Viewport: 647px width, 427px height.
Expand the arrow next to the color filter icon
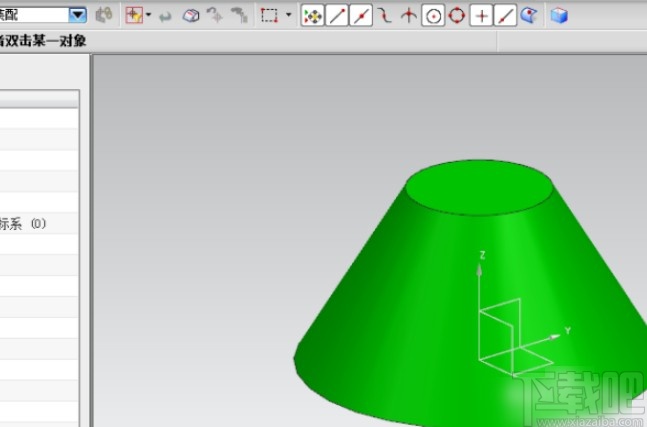click(x=149, y=16)
